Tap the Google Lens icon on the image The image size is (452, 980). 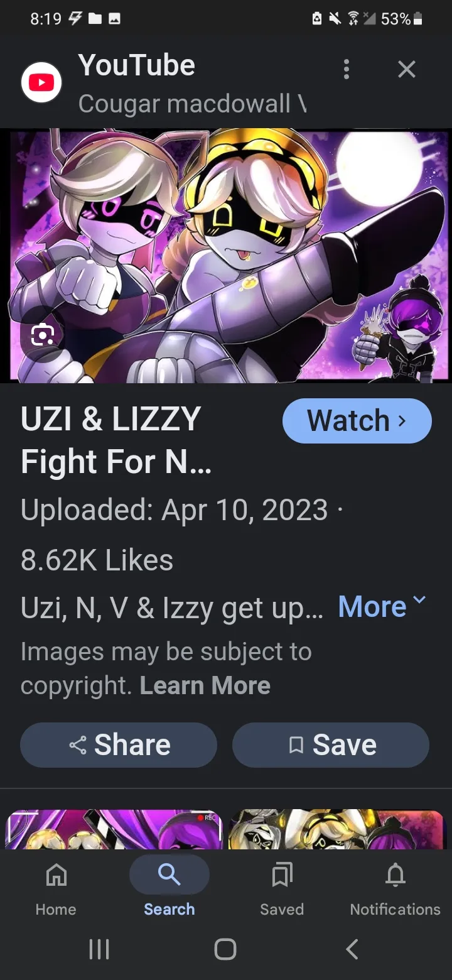(42, 336)
